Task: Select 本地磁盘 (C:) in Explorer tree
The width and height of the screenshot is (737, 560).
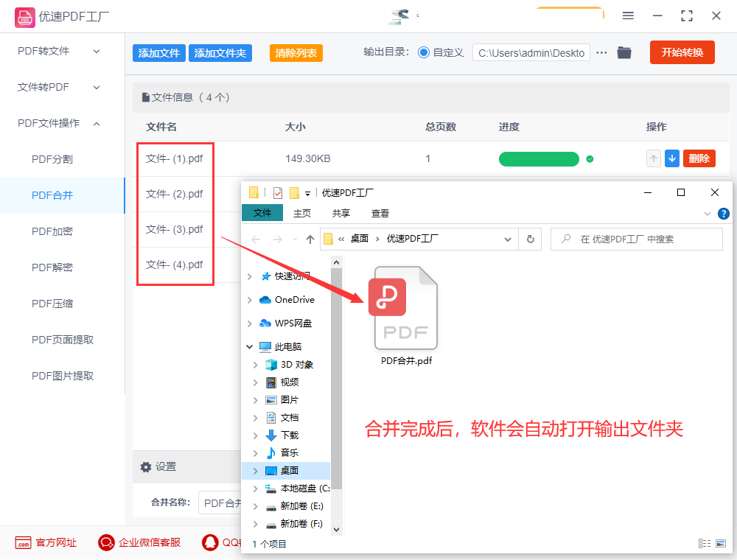Action: (x=304, y=489)
